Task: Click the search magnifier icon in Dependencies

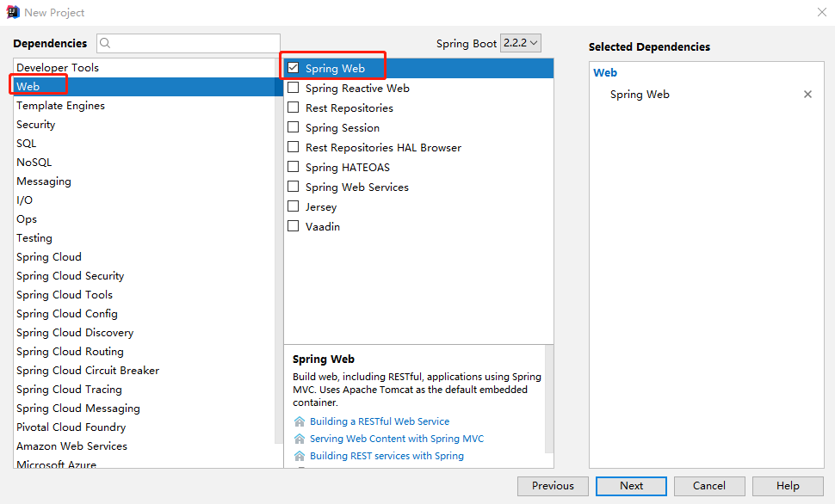Action: [x=105, y=43]
